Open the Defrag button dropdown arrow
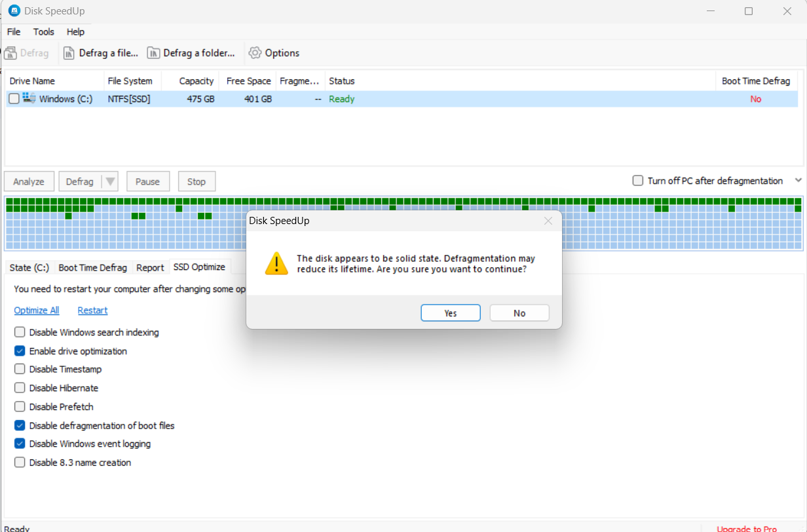Screen dimensions: 807x532 click(110, 181)
